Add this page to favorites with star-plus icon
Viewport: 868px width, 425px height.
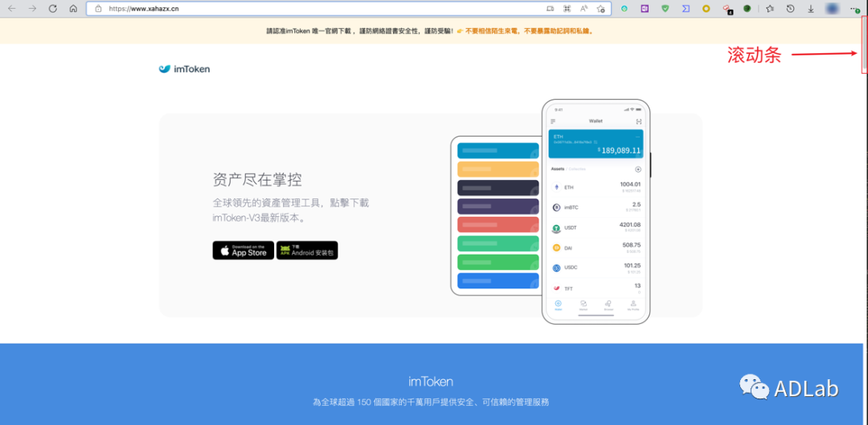[600, 9]
